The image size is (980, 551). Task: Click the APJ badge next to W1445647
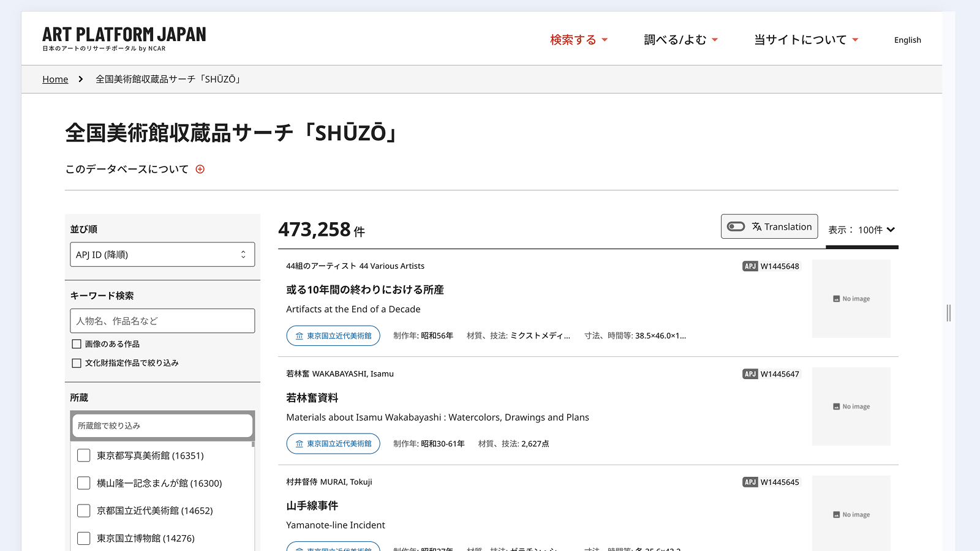pyautogui.click(x=750, y=374)
